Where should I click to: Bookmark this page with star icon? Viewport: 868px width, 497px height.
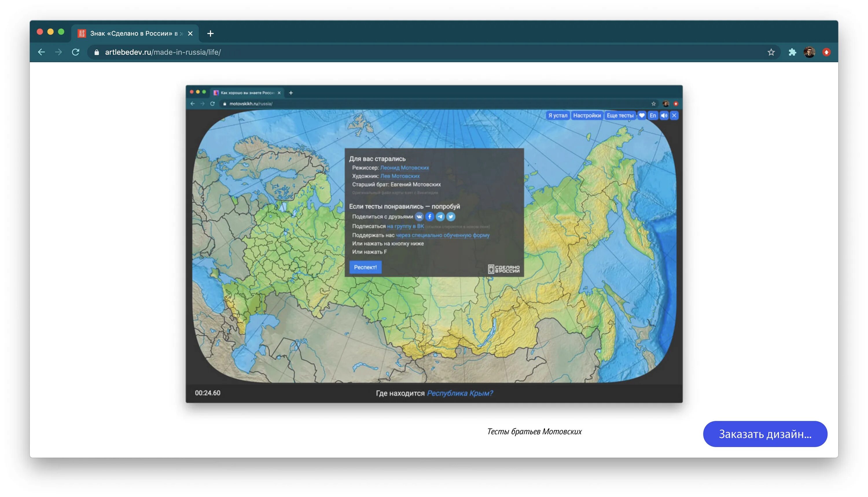click(771, 52)
